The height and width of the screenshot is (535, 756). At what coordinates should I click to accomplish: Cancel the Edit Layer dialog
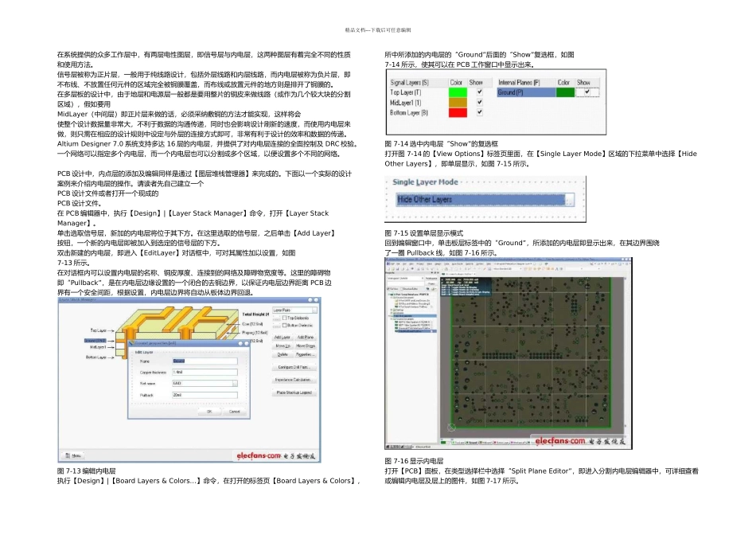click(234, 412)
